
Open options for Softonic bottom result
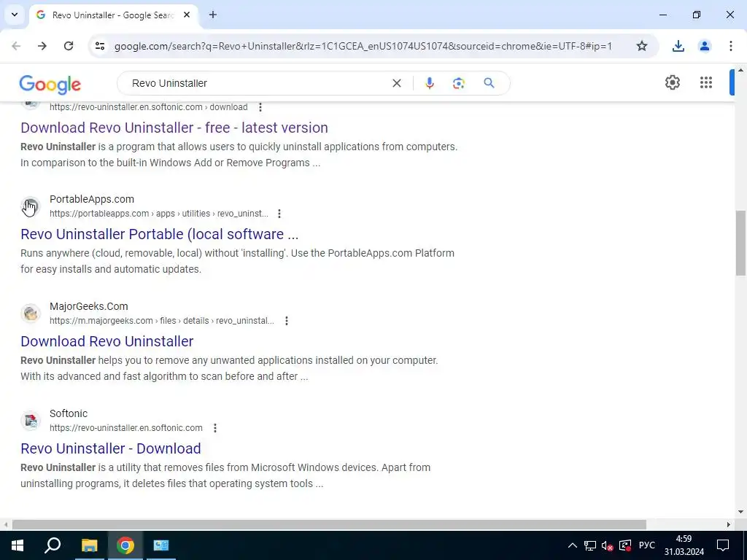click(x=215, y=428)
